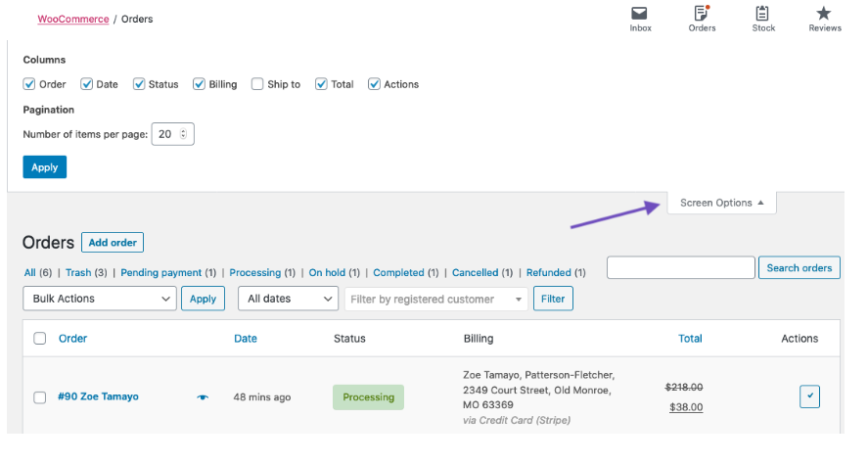Adjust items per page number stepper
The width and height of the screenshot is (868, 465).
[x=183, y=134]
